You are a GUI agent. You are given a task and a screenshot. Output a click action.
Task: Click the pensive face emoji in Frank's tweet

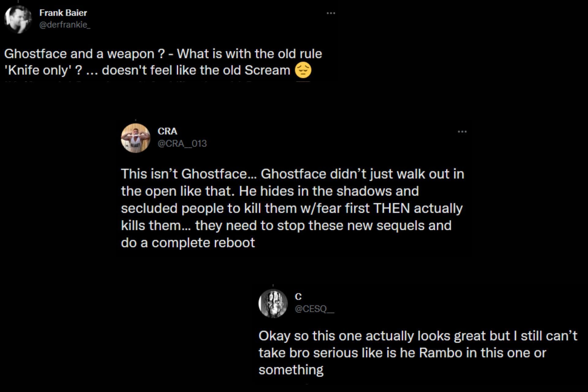[303, 70]
